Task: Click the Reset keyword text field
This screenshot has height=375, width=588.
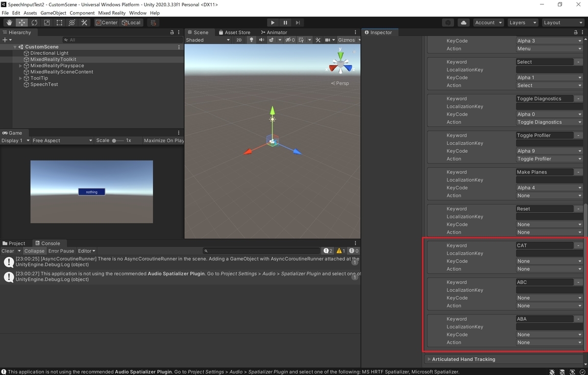Action: 544,209
